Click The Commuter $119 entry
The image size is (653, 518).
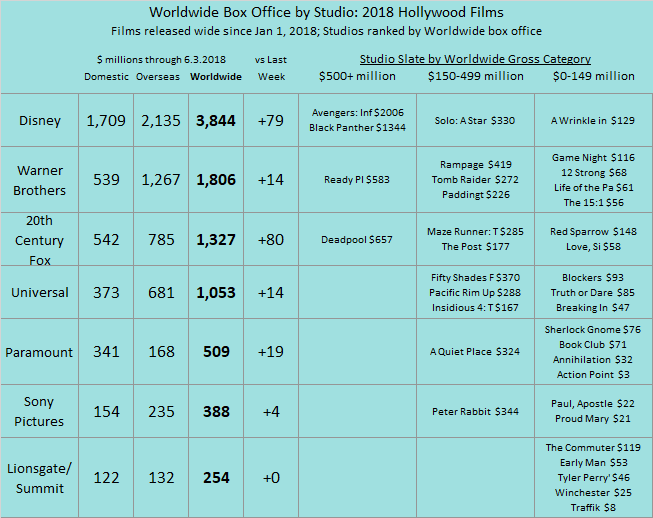click(593, 448)
